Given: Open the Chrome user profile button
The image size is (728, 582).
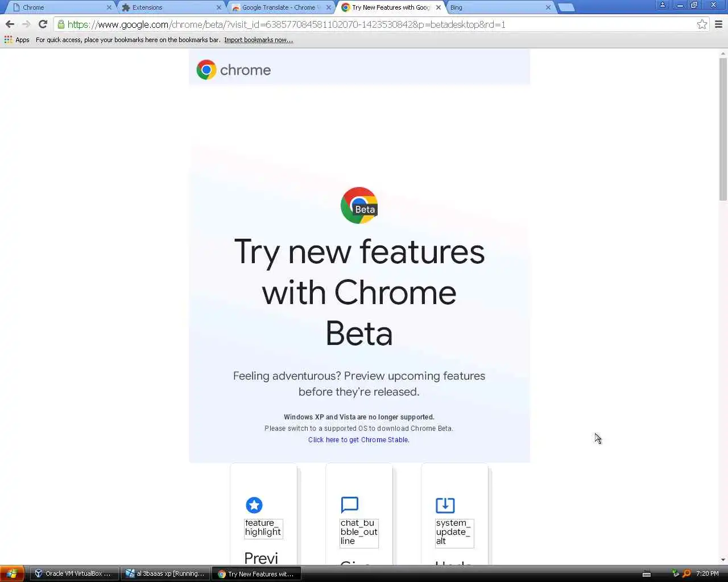Looking at the screenshot, I should coord(663,5).
